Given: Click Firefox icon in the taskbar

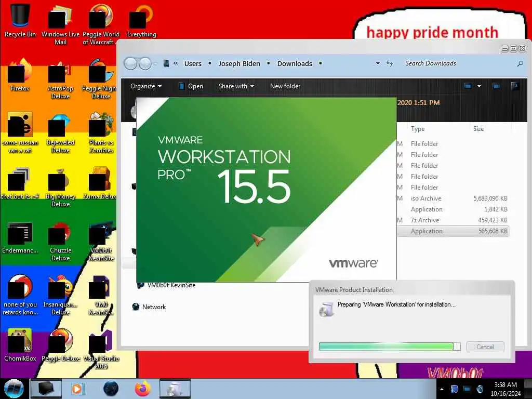Looking at the screenshot, I should (142, 389).
